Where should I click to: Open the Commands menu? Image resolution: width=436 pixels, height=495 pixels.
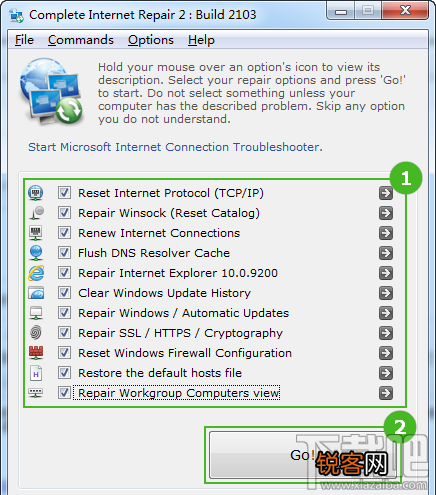click(x=81, y=40)
